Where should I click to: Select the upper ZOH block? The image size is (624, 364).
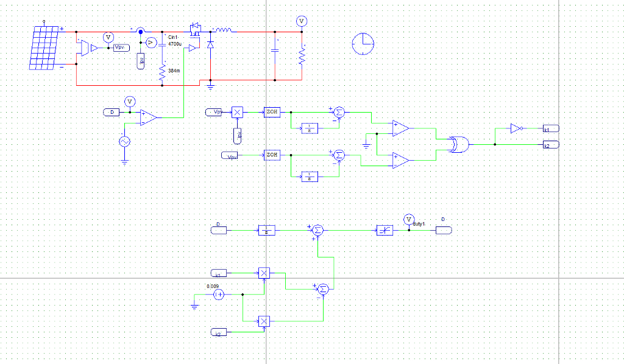(x=272, y=112)
